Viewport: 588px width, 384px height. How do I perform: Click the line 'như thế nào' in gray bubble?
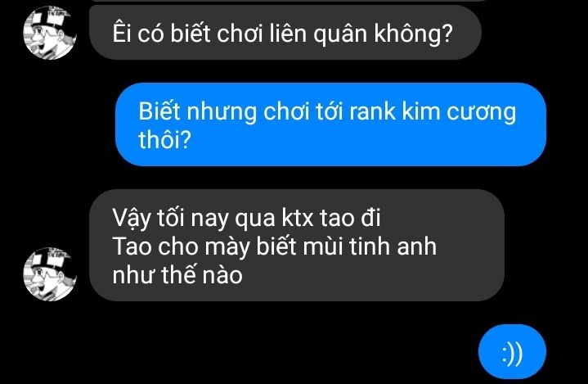click(x=177, y=275)
